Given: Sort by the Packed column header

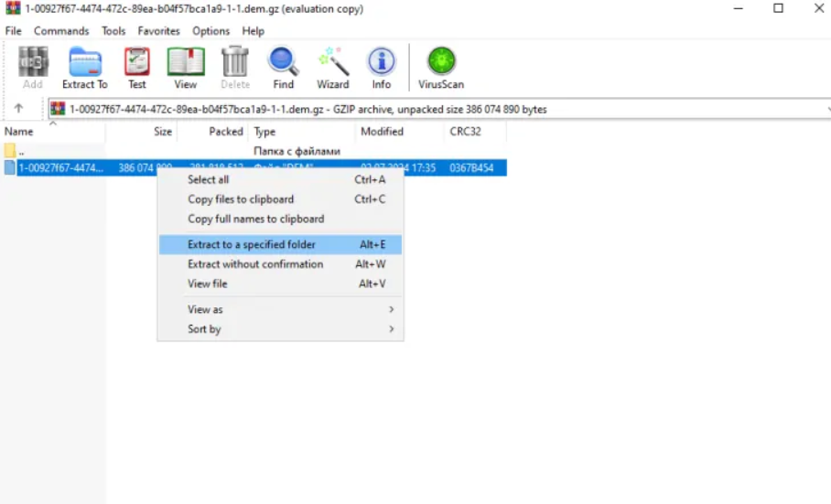Looking at the screenshot, I should 212,132.
